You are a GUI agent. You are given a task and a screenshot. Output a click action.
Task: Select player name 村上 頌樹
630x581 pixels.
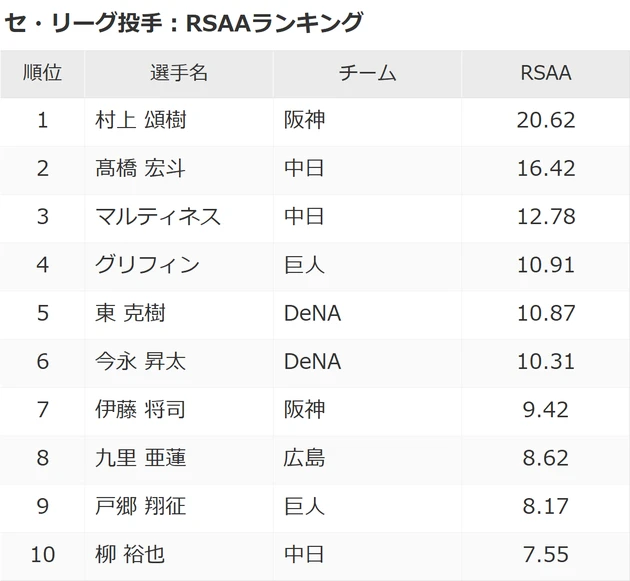(140, 120)
